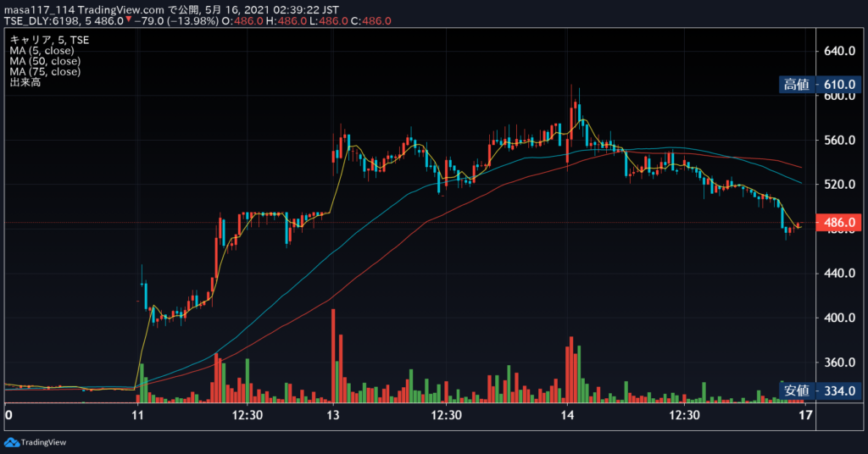Click the 17 date label on time axis

tap(806, 415)
